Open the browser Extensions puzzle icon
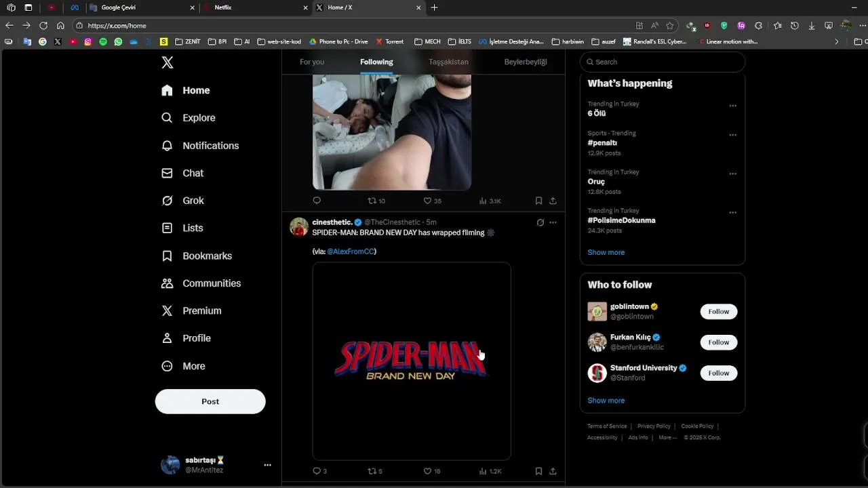The width and height of the screenshot is (868, 488). click(x=759, y=26)
